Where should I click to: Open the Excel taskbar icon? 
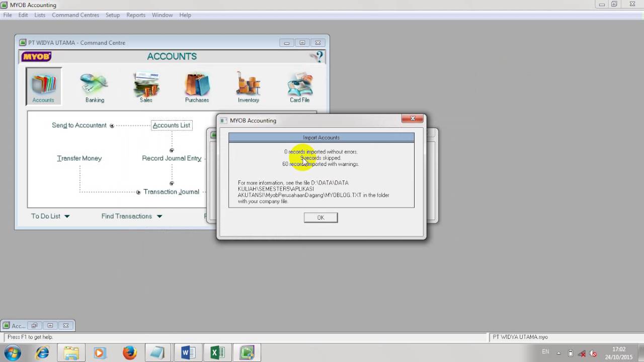(217, 352)
